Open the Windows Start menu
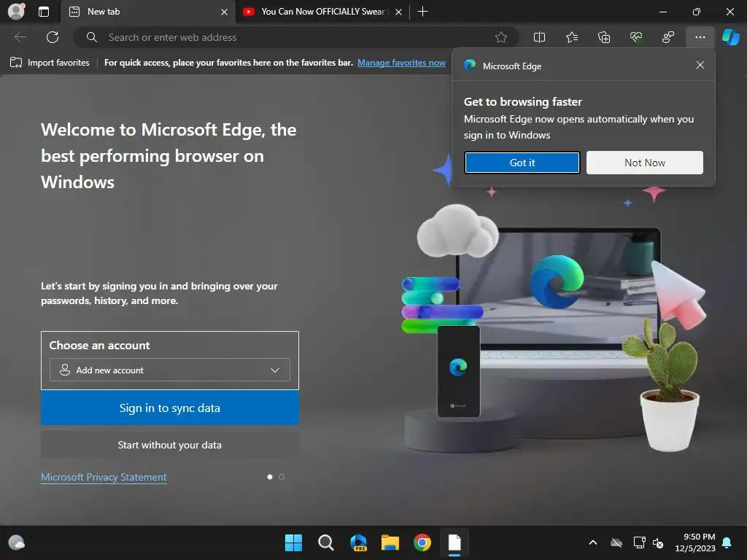This screenshot has width=747, height=560. click(x=293, y=542)
